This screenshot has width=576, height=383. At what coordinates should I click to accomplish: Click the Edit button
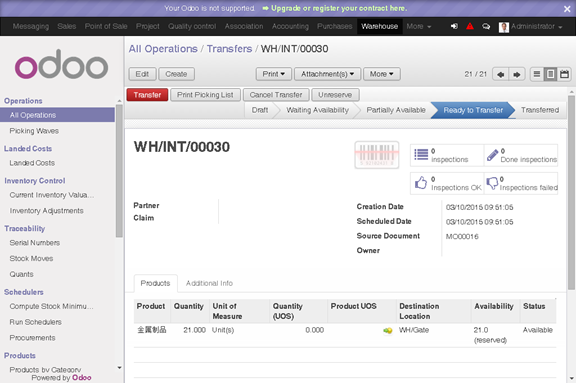tap(142, 74)
